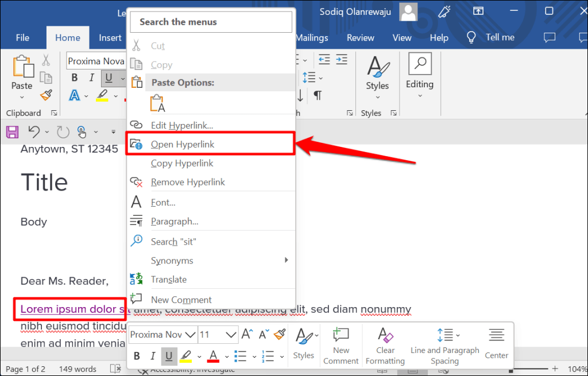Toggle bold formatting in the mini toolbar
588x376 pixels.
[x=137, y=356]
